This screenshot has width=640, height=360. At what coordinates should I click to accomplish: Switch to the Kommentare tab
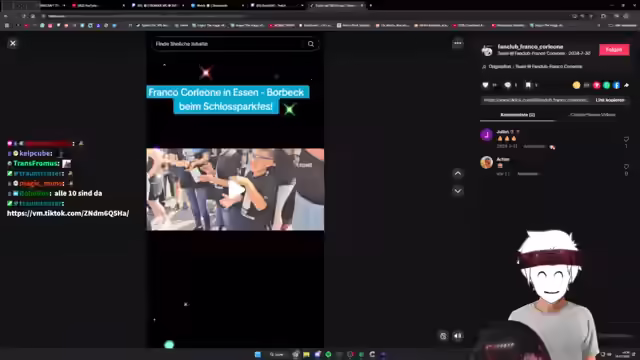tap(517, 115)
